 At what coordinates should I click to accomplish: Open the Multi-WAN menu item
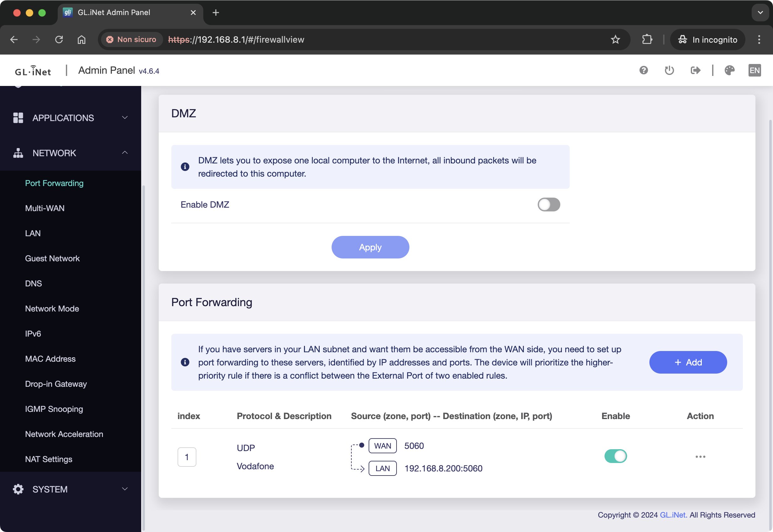click(45, 208)
